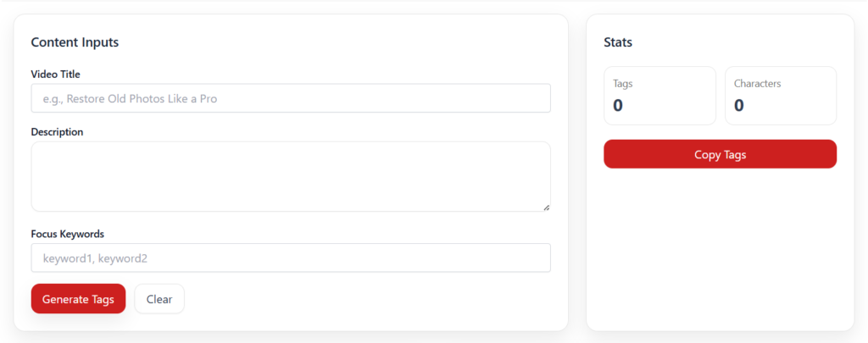The image size is (868, 343).
Task: Click blank space right of Clear button
Action: point(364,299)
